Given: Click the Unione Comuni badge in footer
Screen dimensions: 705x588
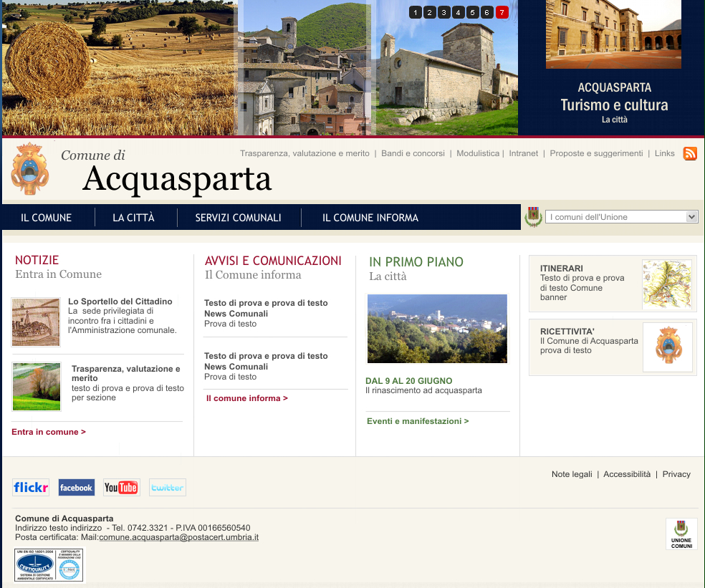Looking at the screenshot, I should tap(681, 534).
